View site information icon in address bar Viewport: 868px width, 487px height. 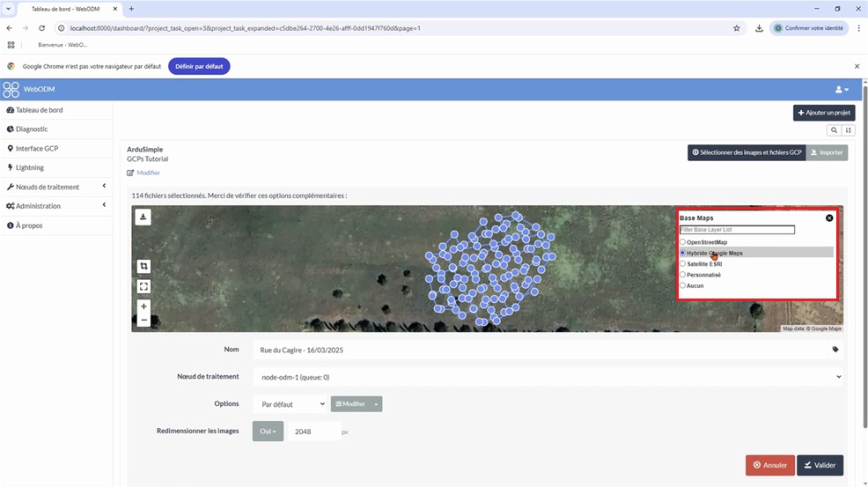(x=62, y=28)
